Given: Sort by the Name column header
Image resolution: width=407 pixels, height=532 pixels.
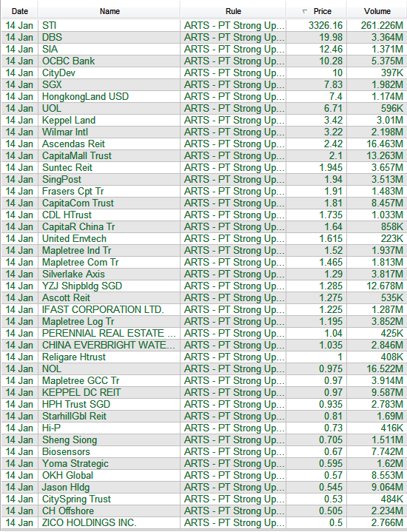Looking at the screenshot, I should pyautogui.click(x=110, y=11).
